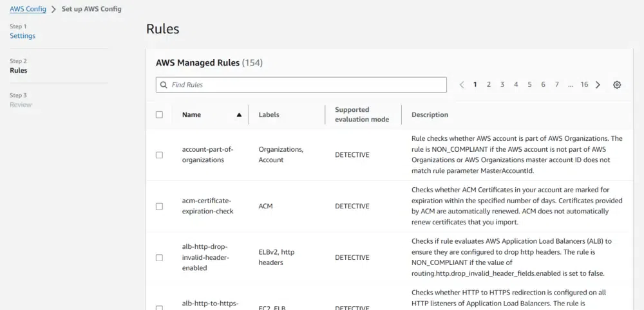This screenshot has width=644, height=310.
Task: Click AWS Managed Rules (154) heading
Action: point(209,63)
